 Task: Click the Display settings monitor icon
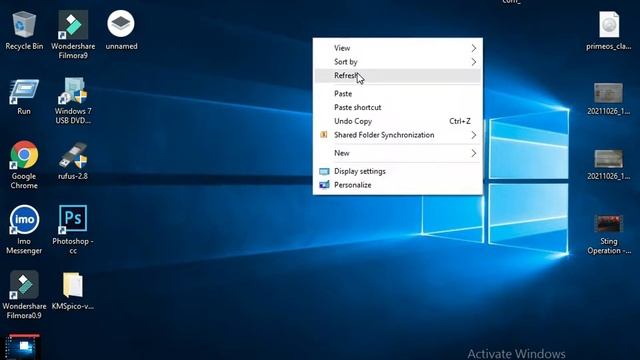click(324, 171)
